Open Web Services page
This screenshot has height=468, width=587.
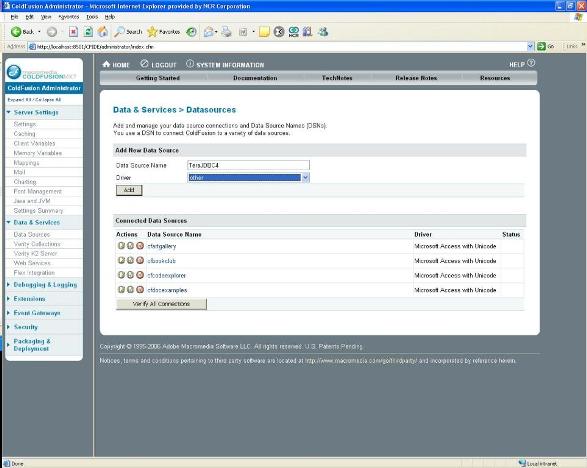point(32,263)
